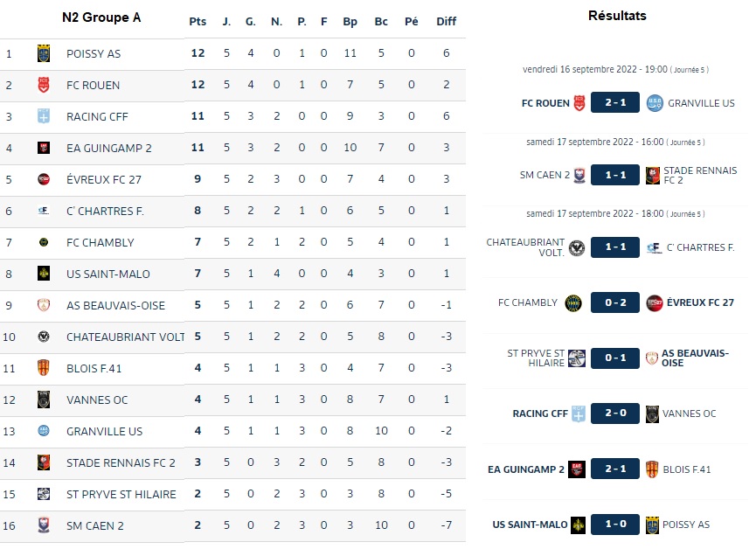Click FC ROUEN name in results
The height and width of the screenshot is (549, 756).
tap(545, 103)
